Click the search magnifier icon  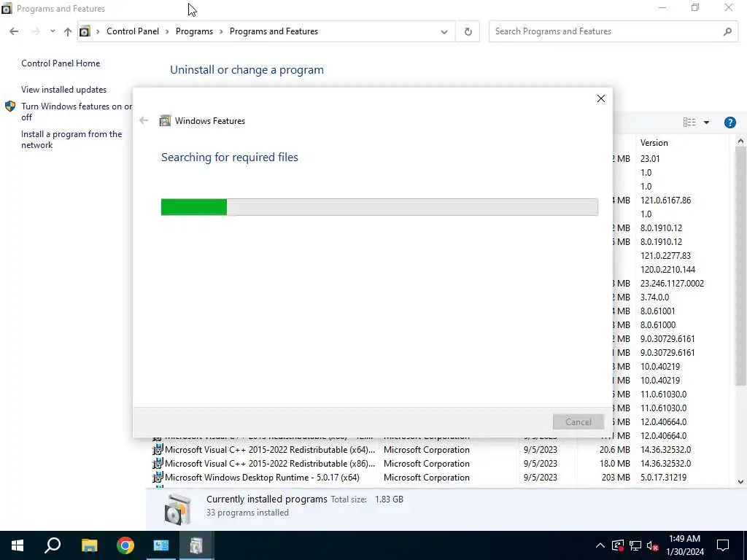[727, 31]
